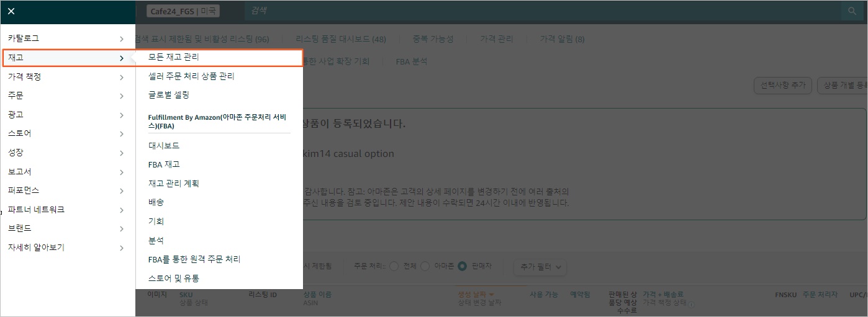This screenshot has width=868, height=317.
Task: Open 광고 menu item
Action: pyautogui.click(x=16, y=115)
